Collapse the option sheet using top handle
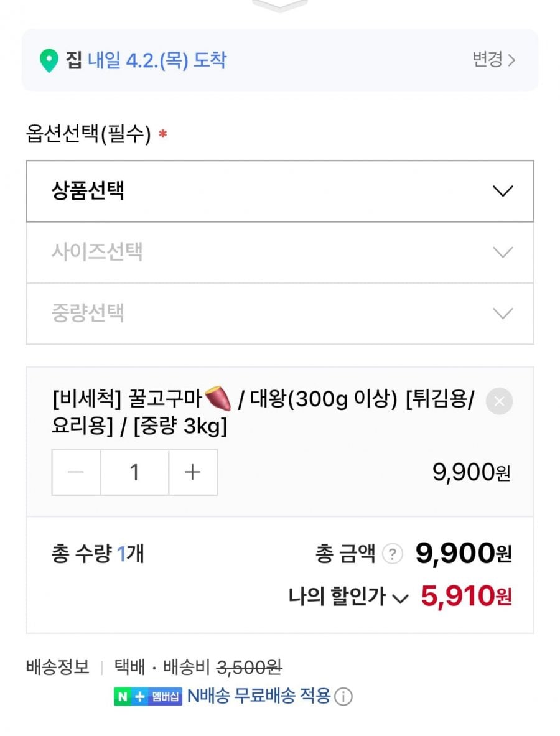Screen dimensions: 560x736 (280, 5)
